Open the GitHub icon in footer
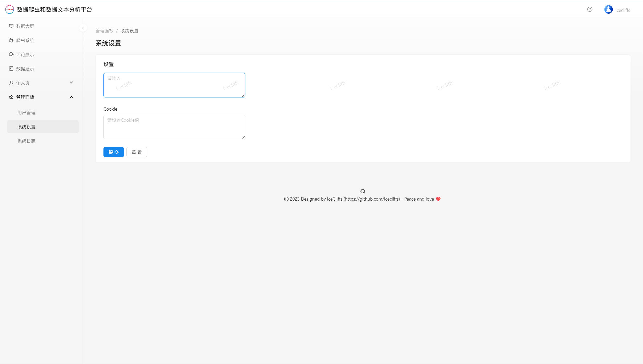Screen dimensions: 643x364 tap(363, 191)
